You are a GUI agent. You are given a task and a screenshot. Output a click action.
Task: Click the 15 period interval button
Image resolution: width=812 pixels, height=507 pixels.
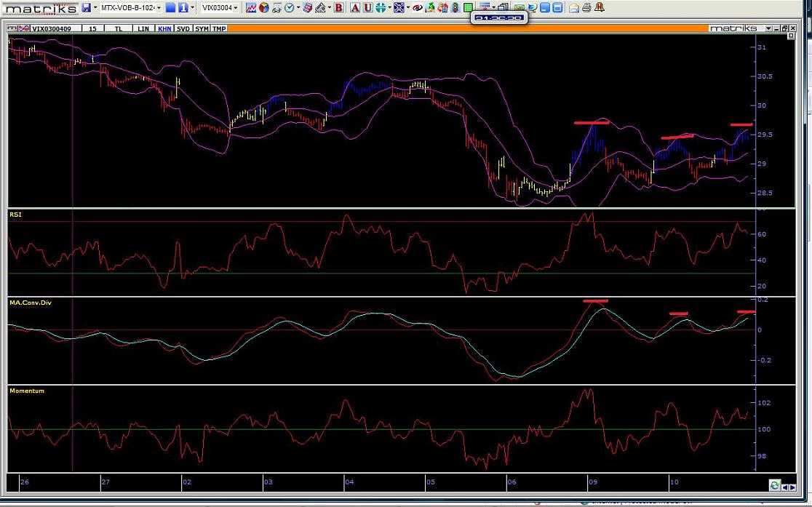[92, 28]
